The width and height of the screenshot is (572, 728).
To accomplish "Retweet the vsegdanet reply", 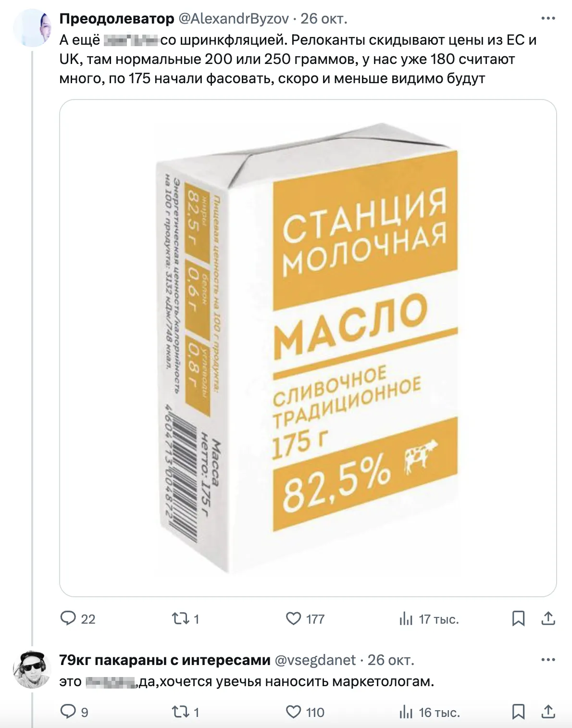I will click(x=180, y=712).
